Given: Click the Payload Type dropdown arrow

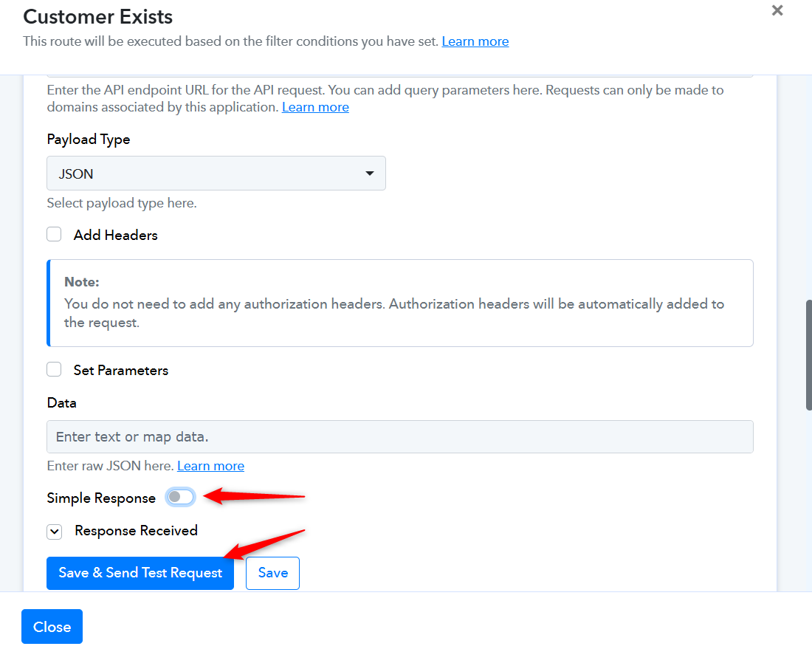Looking at the screenshot, I should (369, 174).
